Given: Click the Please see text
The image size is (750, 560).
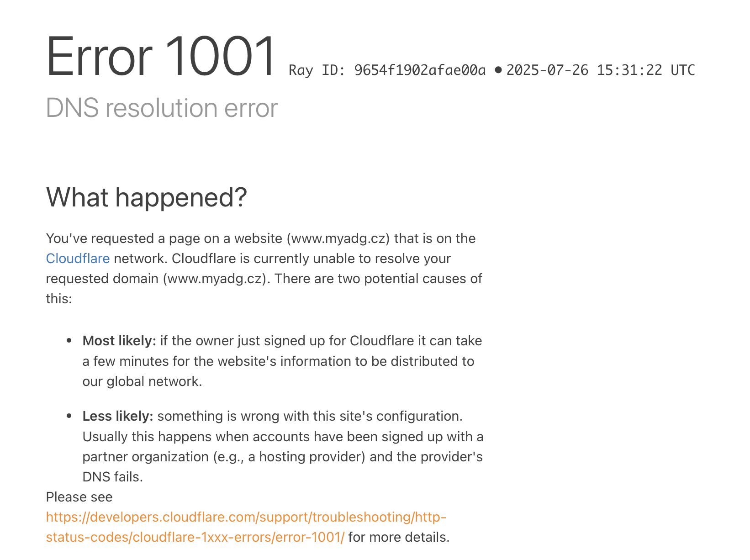Looking at the screenshot, I should (x=79, y=497).
